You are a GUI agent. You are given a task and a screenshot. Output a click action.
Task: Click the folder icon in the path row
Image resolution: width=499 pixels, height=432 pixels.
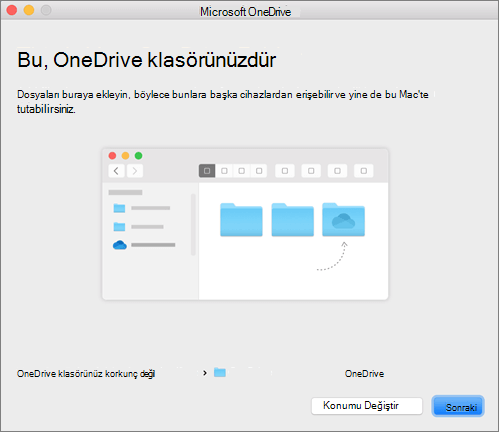[220, 372]
